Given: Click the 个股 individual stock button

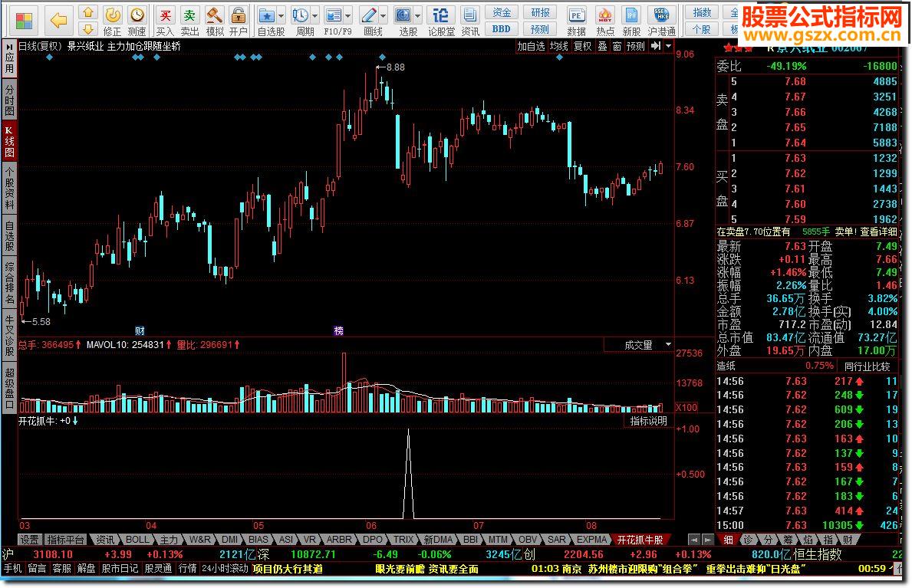Looking at the screenshot, I should (x=701, y=28).
